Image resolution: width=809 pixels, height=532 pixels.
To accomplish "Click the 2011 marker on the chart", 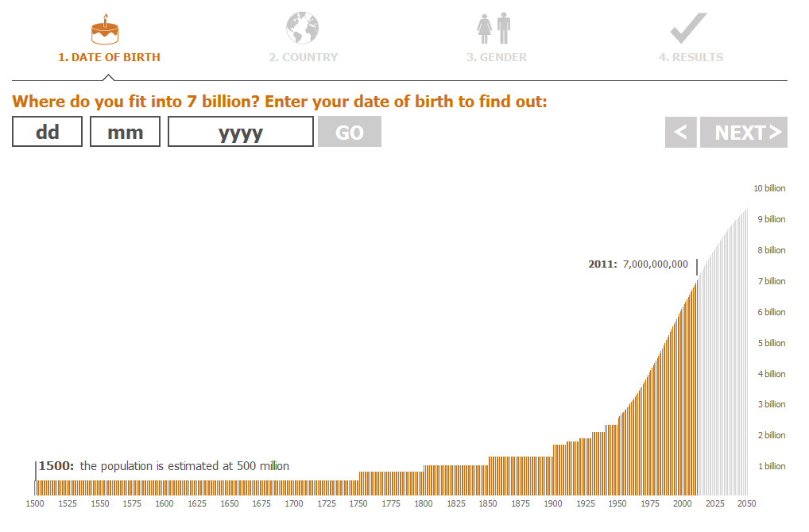I will (697, 267).
